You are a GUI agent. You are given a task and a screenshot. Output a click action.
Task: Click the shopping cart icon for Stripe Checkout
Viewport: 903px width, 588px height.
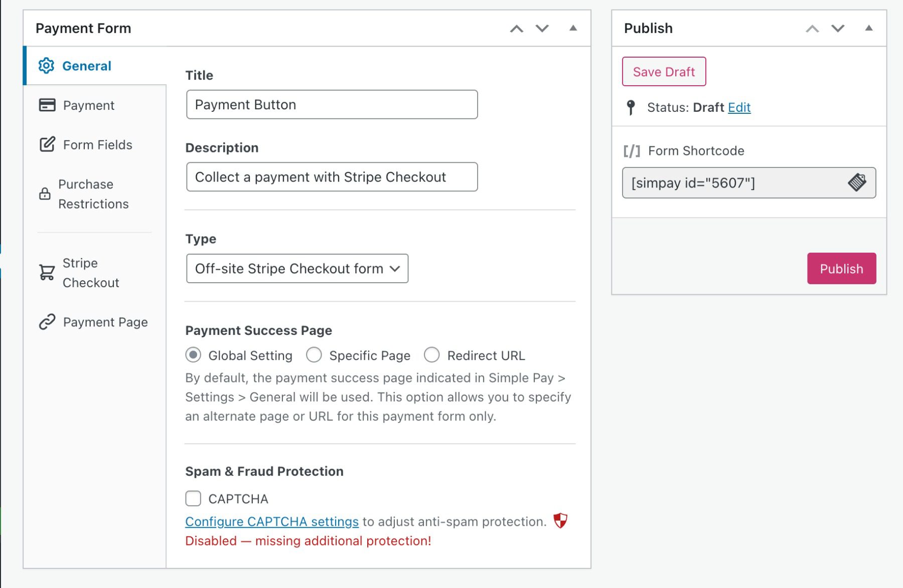click(46, 272)
